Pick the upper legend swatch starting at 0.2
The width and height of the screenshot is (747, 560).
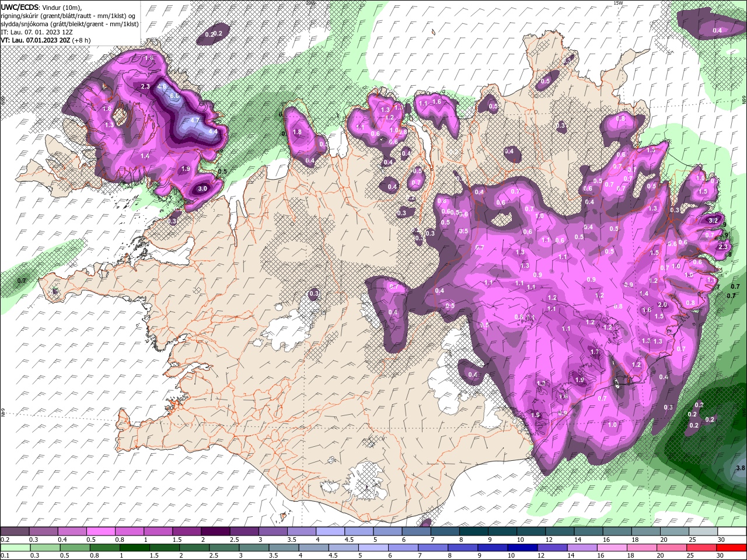click(15, 531)
